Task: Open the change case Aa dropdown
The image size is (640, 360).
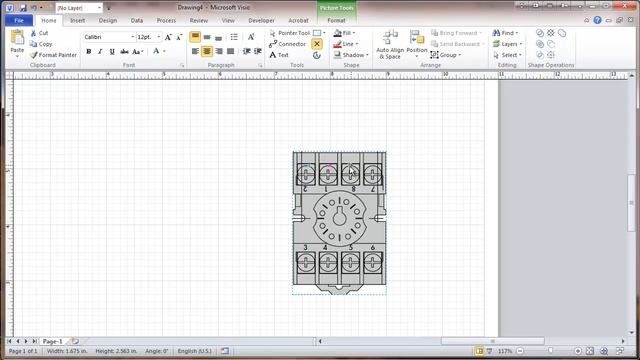Action: (138, 51)
